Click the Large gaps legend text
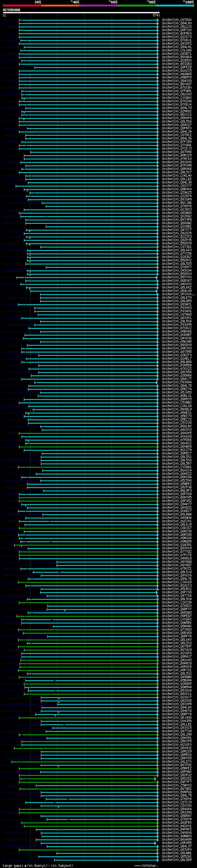This screenshot has height=868, width=197. 37,865
